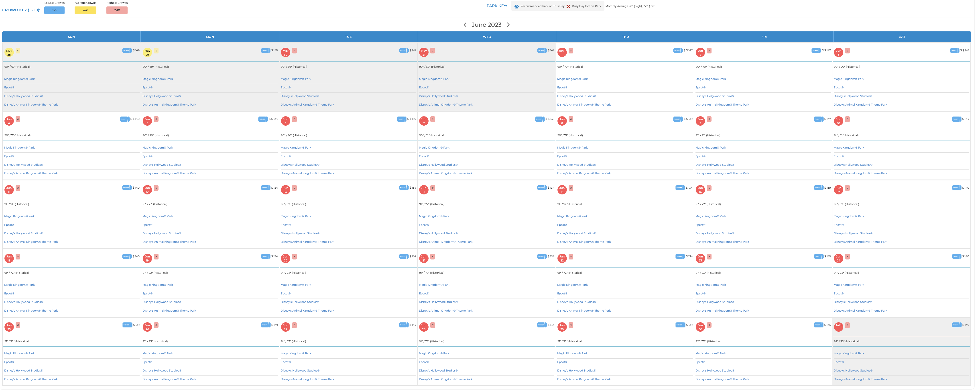Open Disney's Hollywood Studios link under Jun 11
The height and width of the screenshot is (392, 980).
(x=24, y=233)
